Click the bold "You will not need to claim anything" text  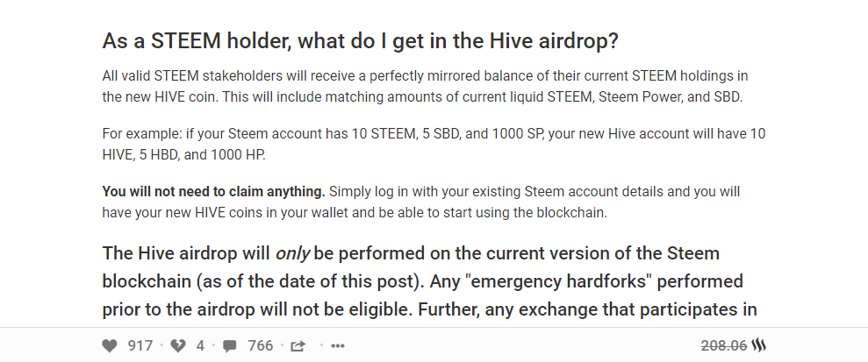[213, 191]
